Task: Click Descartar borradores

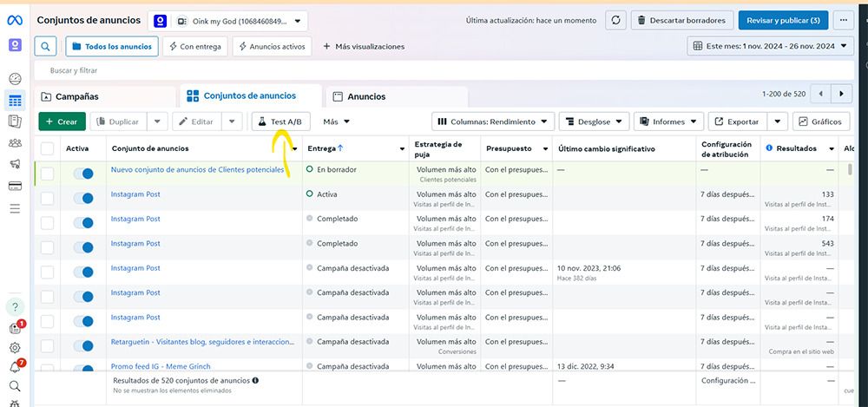Action: [x=682, y=21]
